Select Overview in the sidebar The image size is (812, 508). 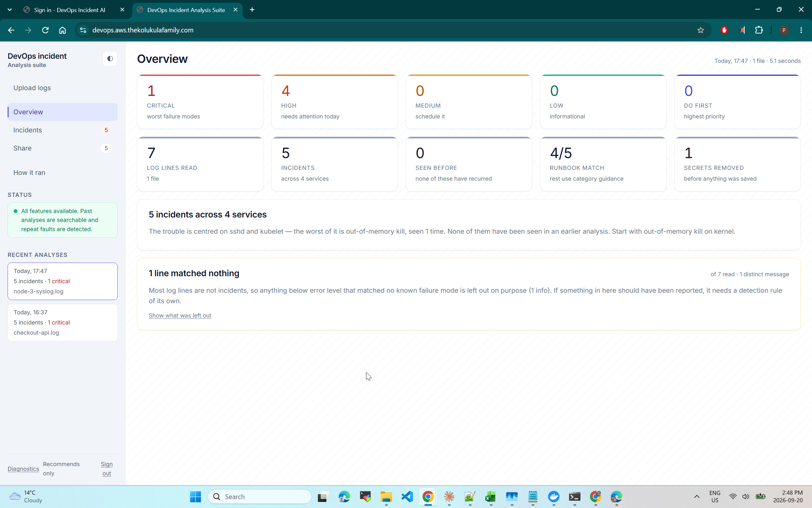click(62, 112)
